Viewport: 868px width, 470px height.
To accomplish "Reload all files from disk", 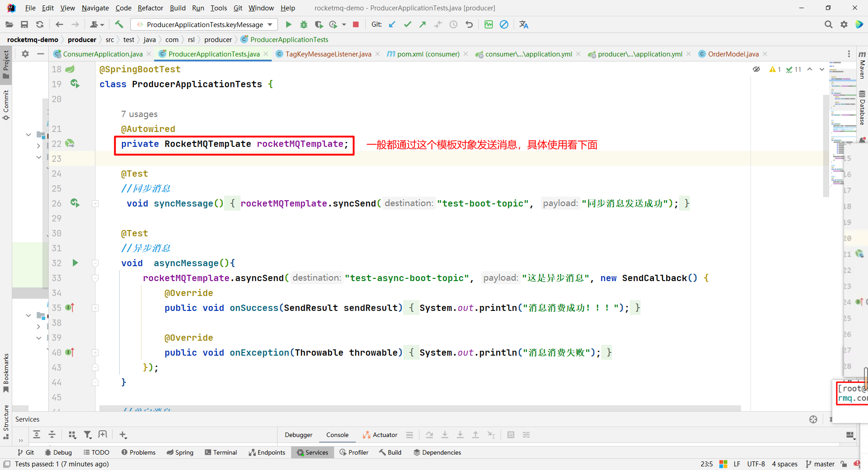I will (40, 24).
